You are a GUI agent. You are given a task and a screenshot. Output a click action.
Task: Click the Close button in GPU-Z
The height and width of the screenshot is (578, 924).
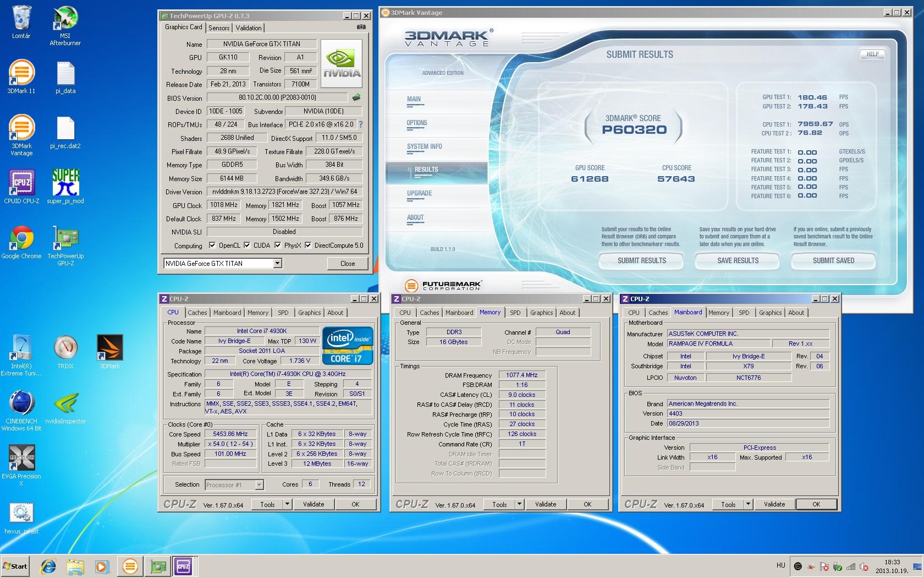[348, 264]
